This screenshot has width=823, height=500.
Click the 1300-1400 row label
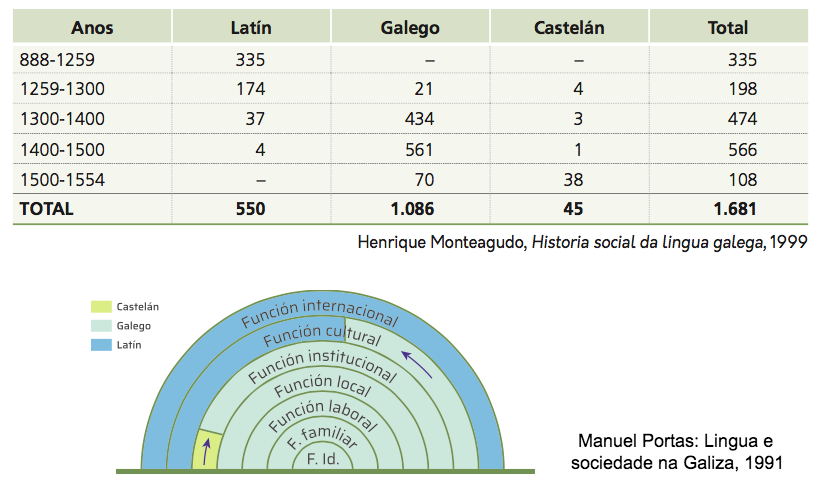[62, 119]
